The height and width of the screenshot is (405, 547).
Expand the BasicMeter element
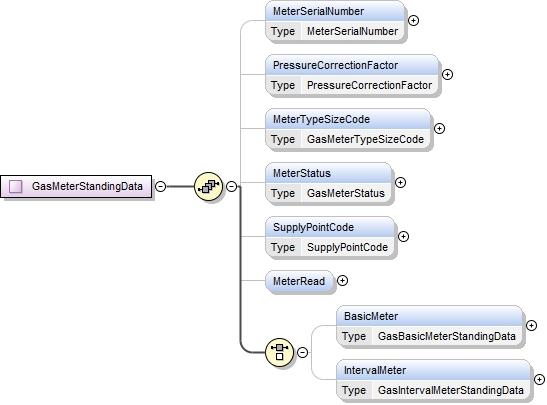(531, 325)
